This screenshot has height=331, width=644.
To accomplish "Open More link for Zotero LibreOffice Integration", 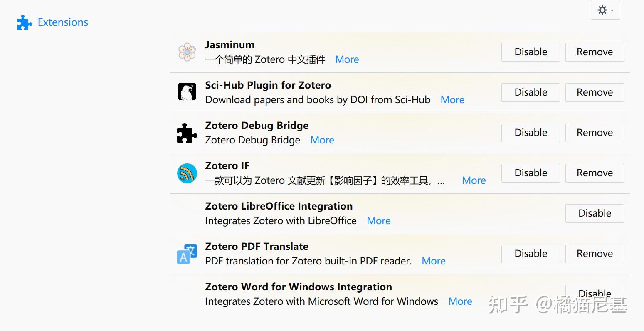I will point(378,220).
